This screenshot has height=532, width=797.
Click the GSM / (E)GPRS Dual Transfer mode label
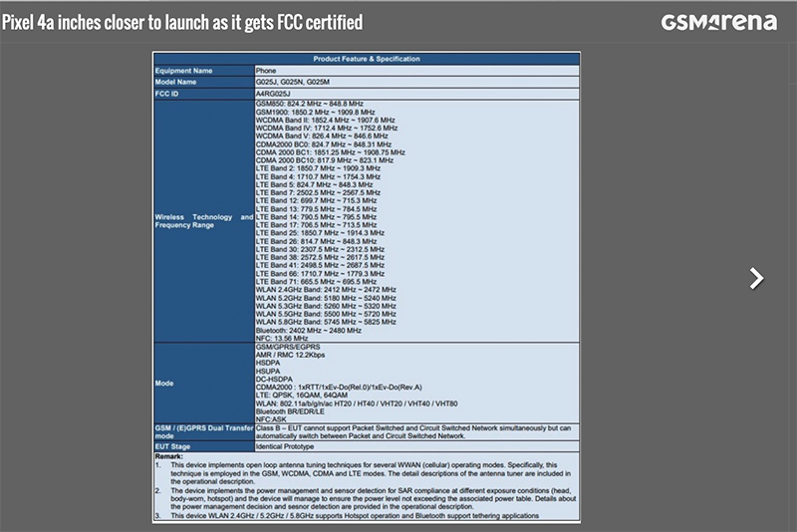(x=203, y=431)
